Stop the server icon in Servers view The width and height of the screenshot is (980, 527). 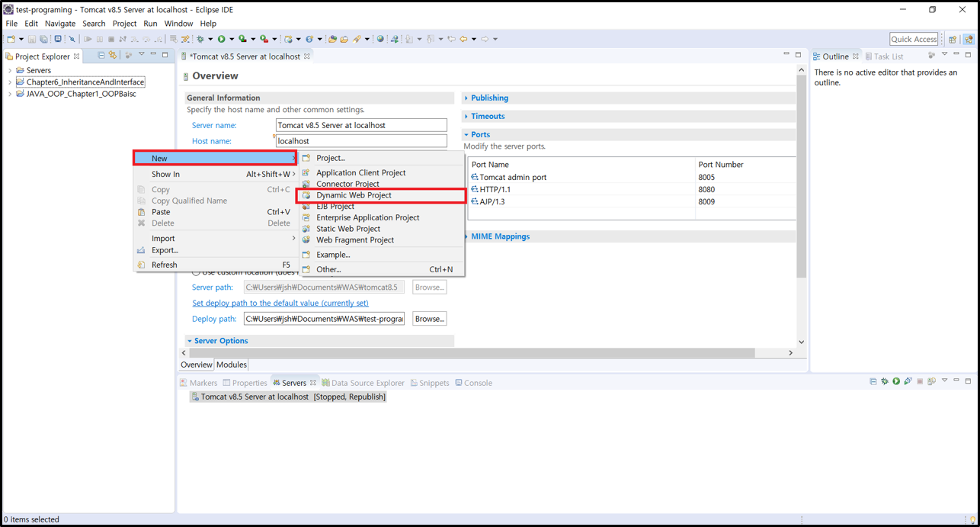(x=920, y=381)
